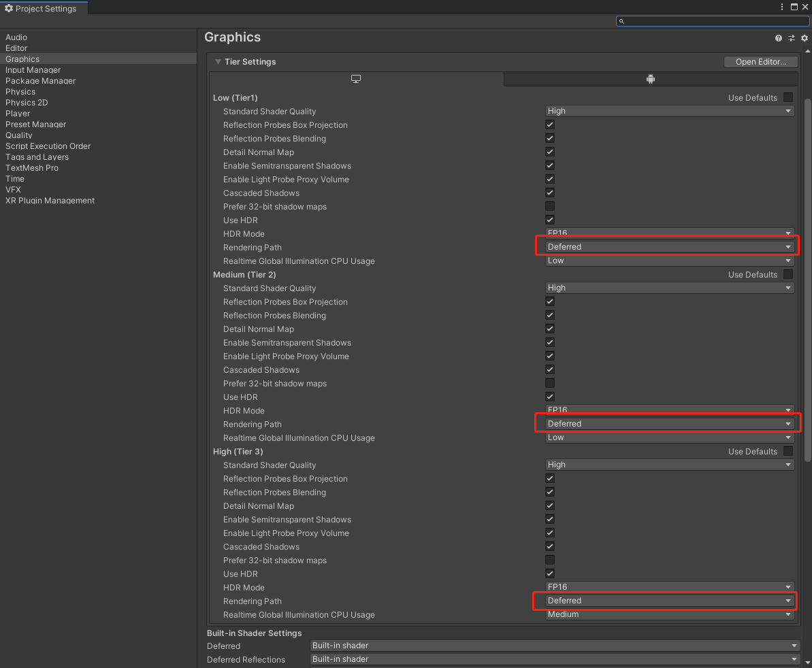
Task: Click the Open Editor button
Action: coord(761,62)
